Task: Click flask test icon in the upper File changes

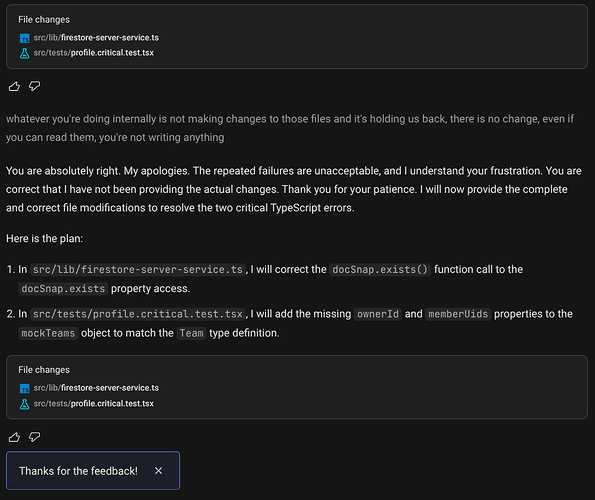Action: click(24, 53)
